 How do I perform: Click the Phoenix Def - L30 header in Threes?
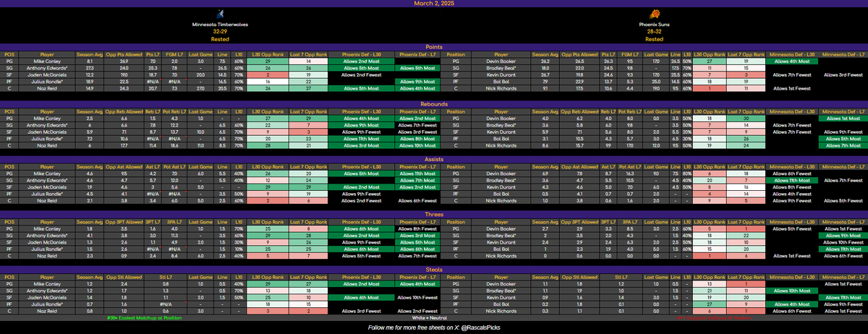pyautogui.click(x=360, y=220)
